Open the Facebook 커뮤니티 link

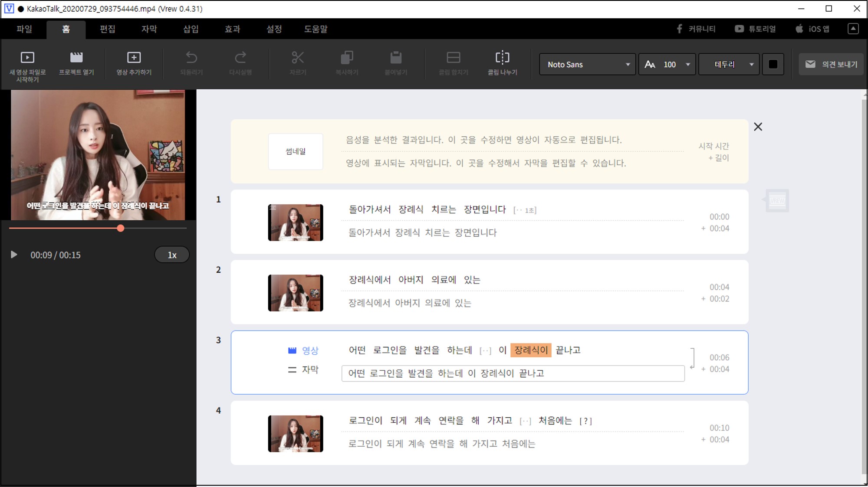click(696, 29)
